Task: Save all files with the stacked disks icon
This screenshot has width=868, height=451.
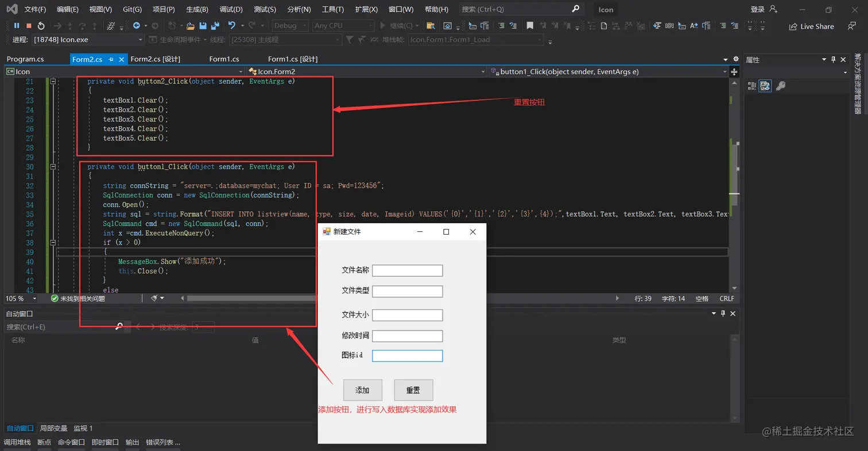Action: 215,26
